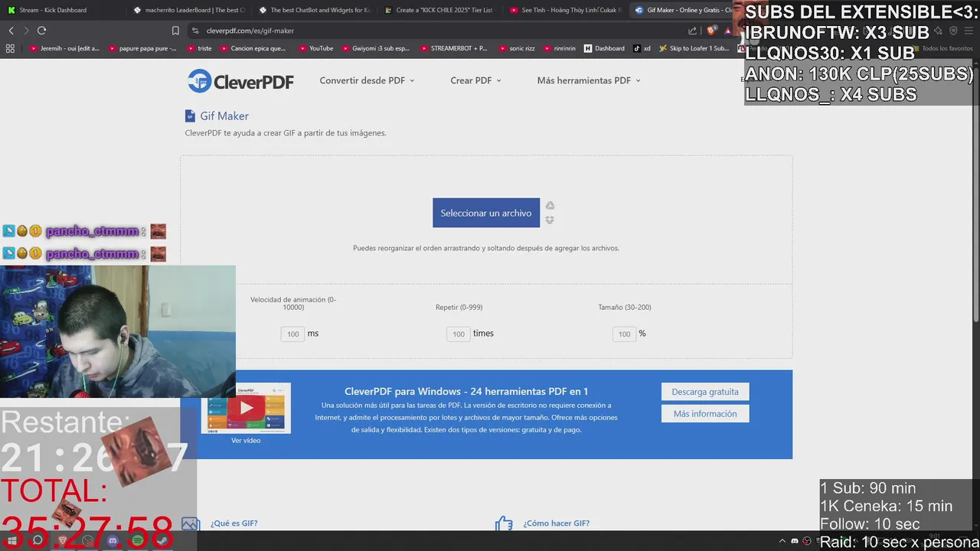Click the Gif Maker heading text
This screenshot has width=980, height=551.
click(x=224, y=116)
